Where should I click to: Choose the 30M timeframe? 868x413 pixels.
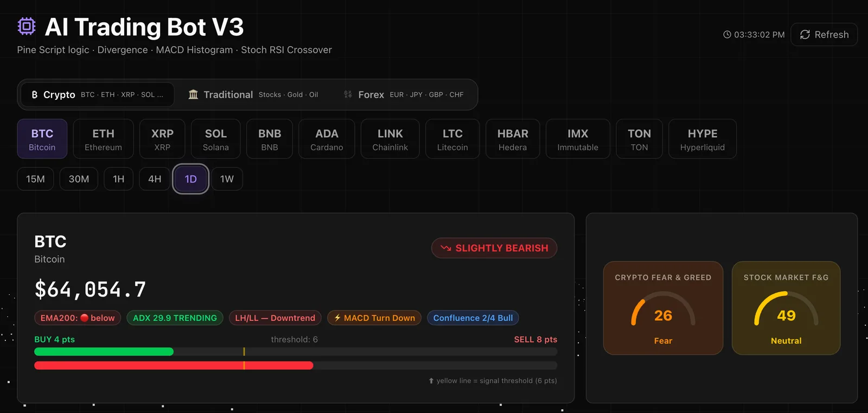(x=79, y=179)
